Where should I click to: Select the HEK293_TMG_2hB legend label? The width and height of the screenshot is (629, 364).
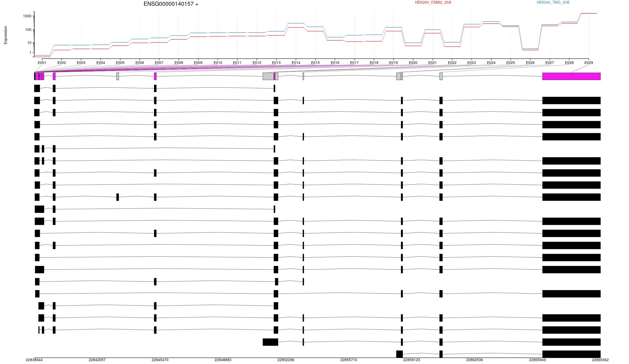[x=553, y=2]
